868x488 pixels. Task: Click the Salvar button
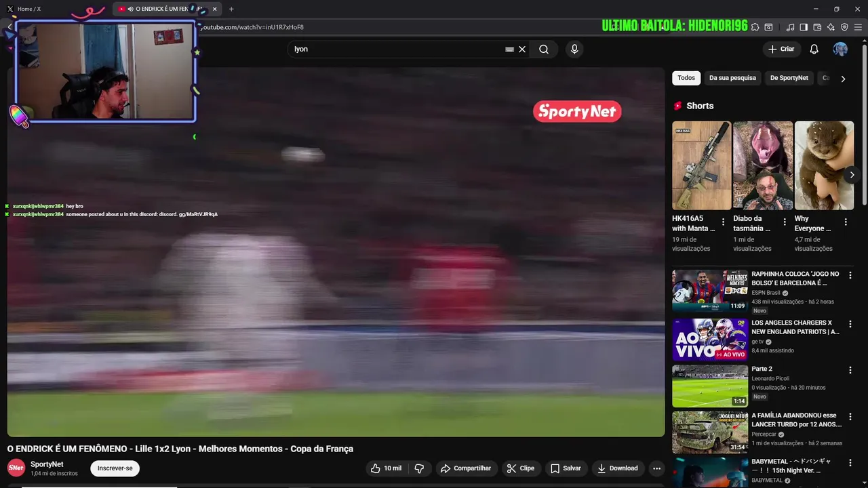tap(566, 468)
